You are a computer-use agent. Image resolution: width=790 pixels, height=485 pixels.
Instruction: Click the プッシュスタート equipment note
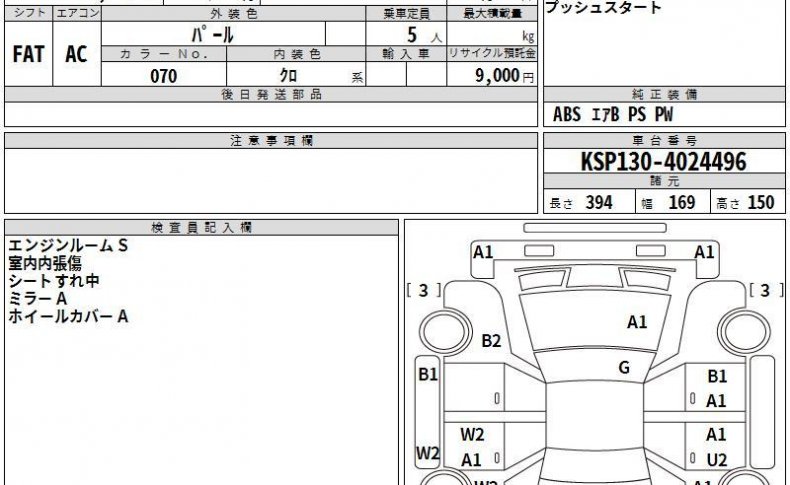point(603,7)
